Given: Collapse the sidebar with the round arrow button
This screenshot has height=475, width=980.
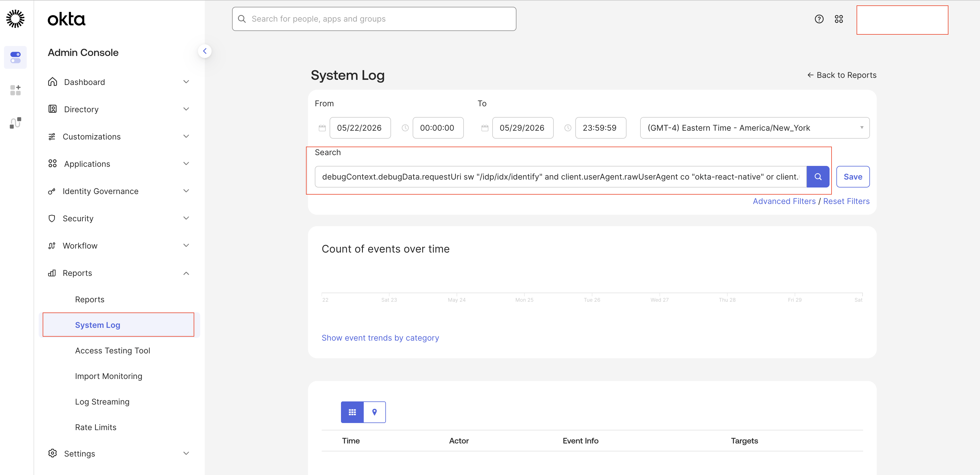Looking at the screenshot, I should tap(205, 51).
